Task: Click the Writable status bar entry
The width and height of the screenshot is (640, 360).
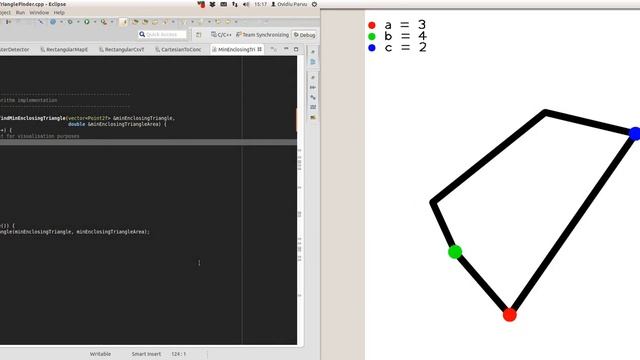Action: click(x=100, y=354)
